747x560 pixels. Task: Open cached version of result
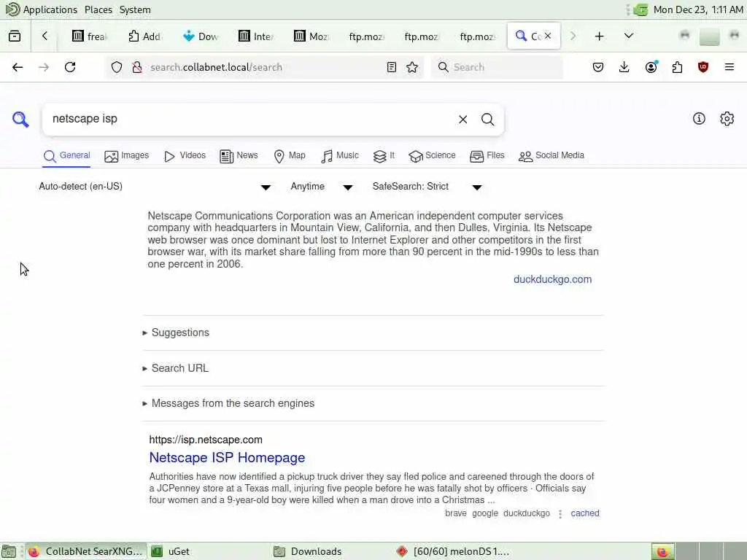point(585,513)
